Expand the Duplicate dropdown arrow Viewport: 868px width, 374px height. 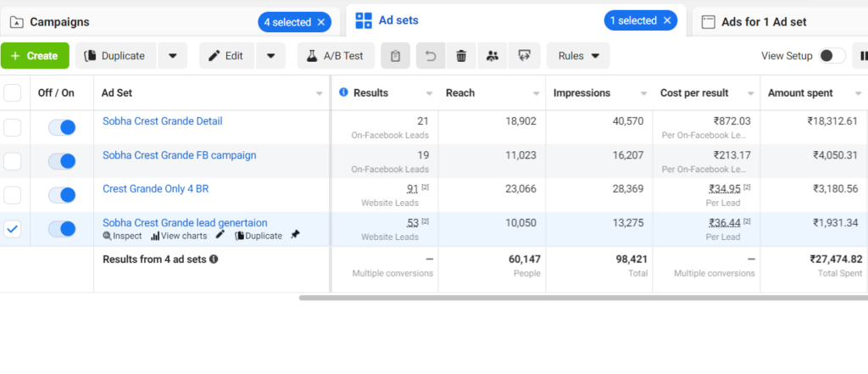coord(173,55)
